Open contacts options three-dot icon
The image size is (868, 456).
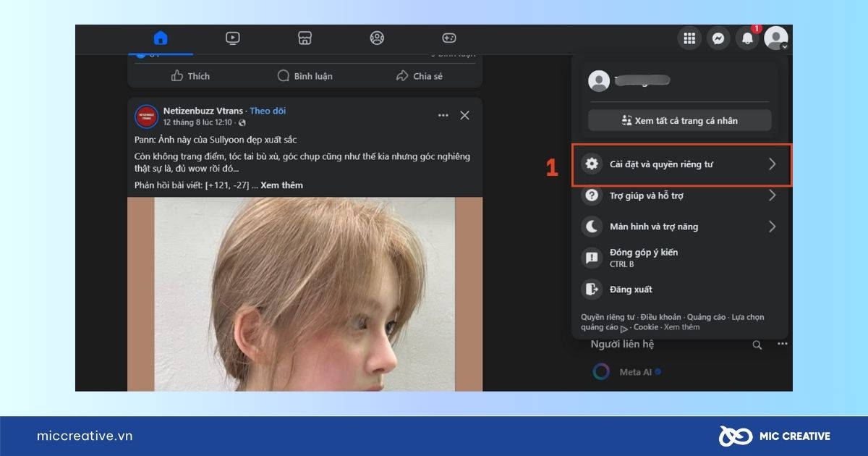click(782, 345)
